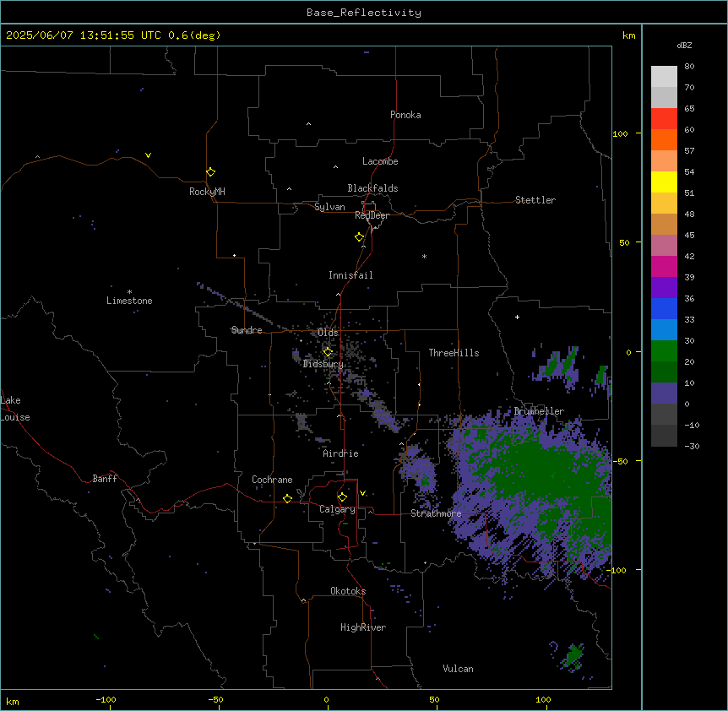Click the Drumheller city label
Screen dimensions: 728x711
pos(539,411)
